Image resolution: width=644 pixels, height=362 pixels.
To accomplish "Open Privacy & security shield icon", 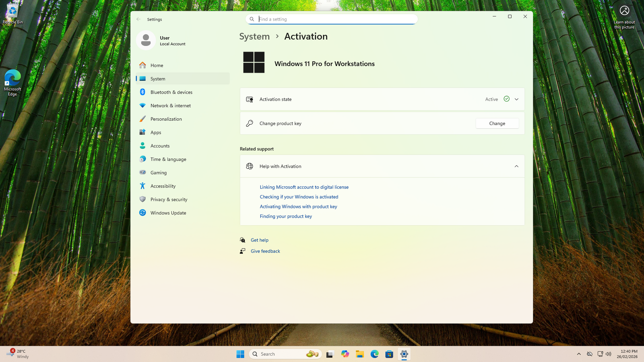I will tap(142, 200).
